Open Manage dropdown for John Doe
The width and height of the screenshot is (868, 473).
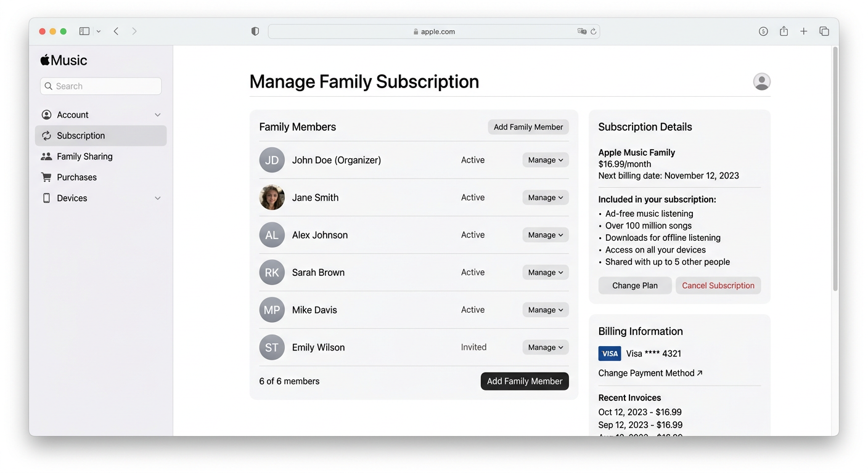546,160
